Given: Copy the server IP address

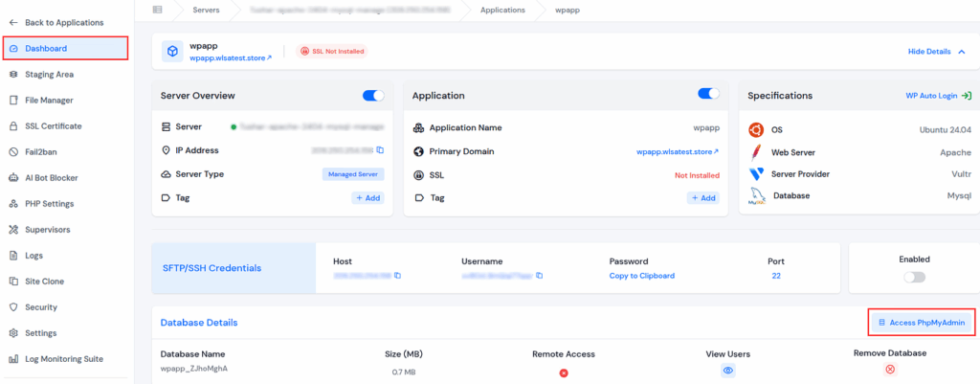Looking at the screenshot, I should tap(380, 150).
